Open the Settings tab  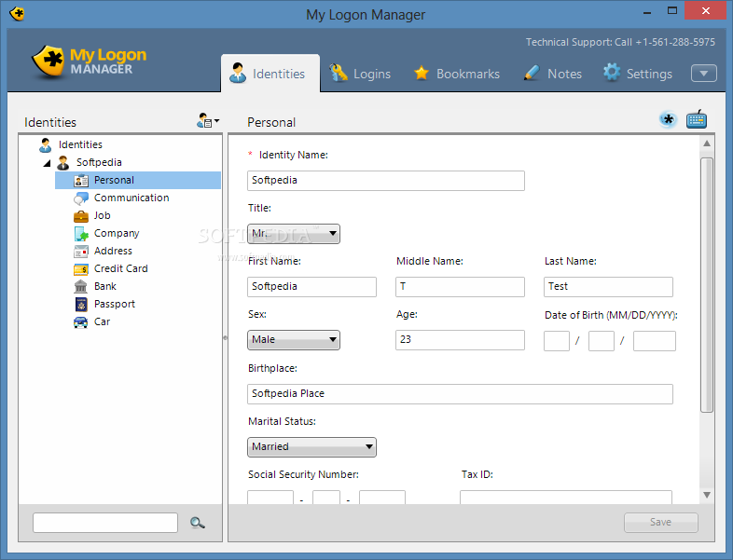coord(638,74)
